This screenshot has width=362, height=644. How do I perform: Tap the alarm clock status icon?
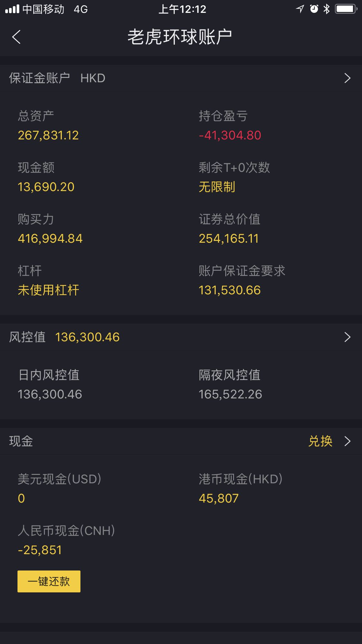pos(314,9)
